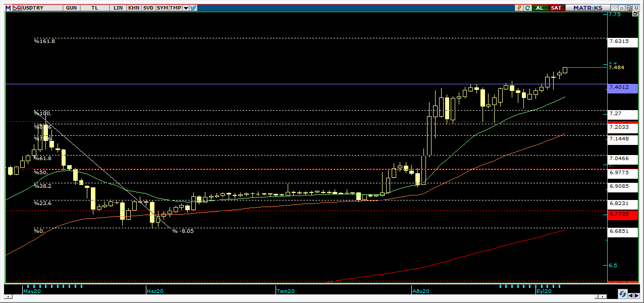644x303 pixels.
Task: Click the horizontal scrollbar thumb
Action: pyautogui.click(x=597, y=296)
